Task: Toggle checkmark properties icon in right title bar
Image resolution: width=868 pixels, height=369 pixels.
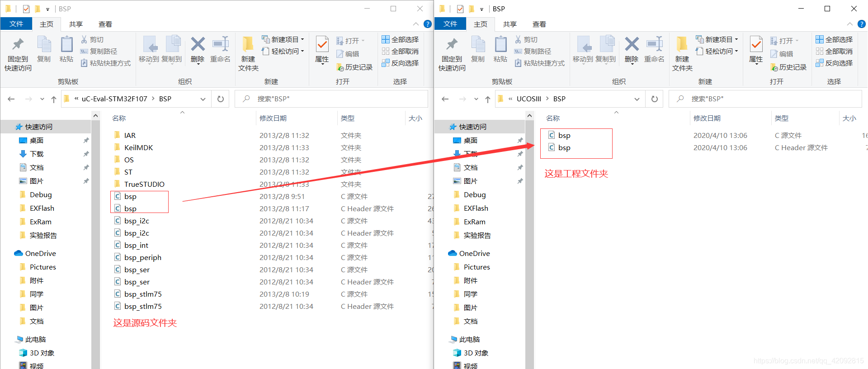Action: (x=460, y=9)
